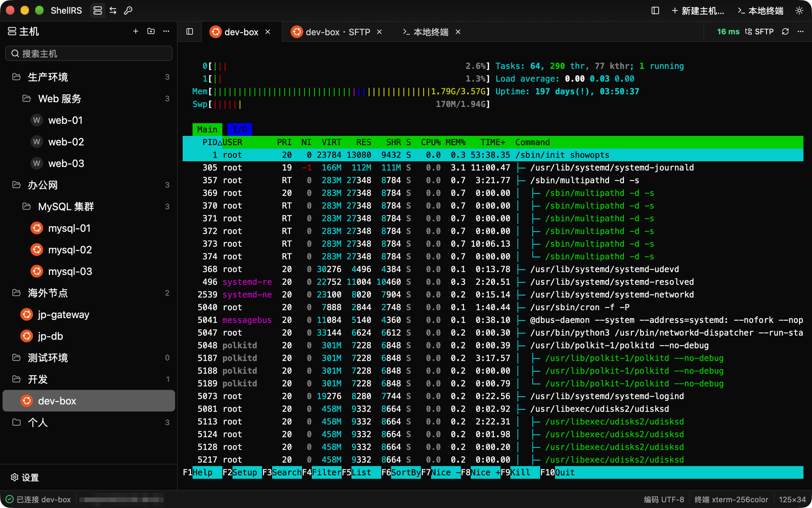Close the dev-box · SFTP tab
The width and height of the screenshot is (812, 508).
(x=379, y=32)
